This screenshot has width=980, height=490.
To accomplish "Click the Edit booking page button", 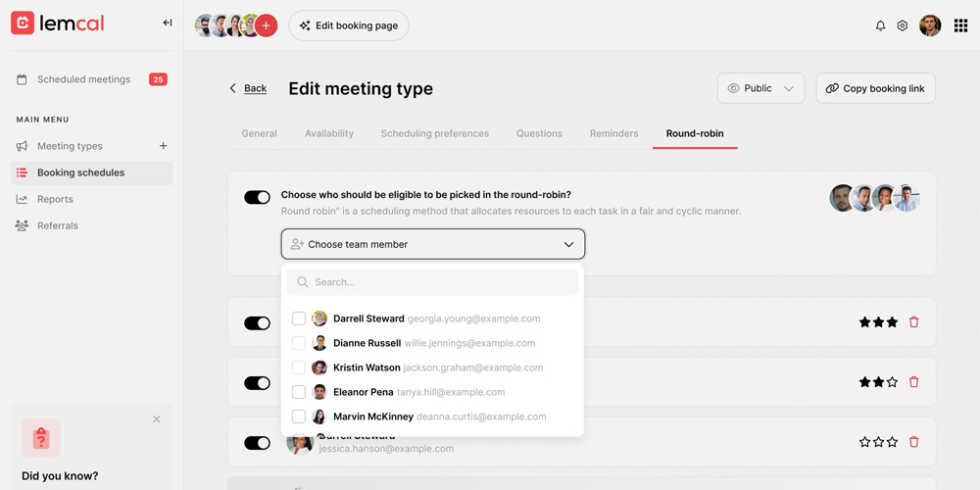I will 348,25.
